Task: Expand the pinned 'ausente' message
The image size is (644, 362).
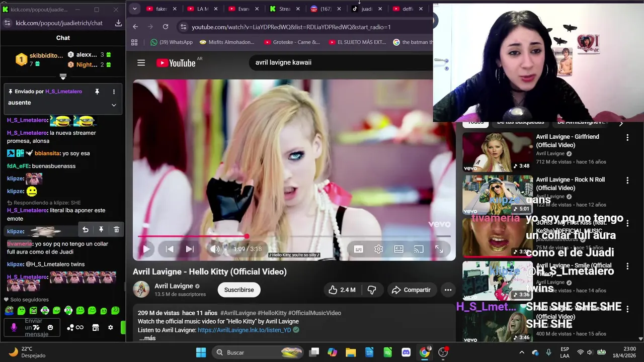Action: click(x=114, y=105)
